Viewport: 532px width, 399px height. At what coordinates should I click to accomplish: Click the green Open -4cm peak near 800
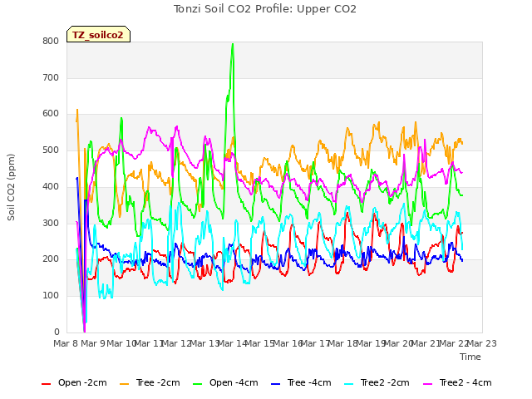[233, 44]
